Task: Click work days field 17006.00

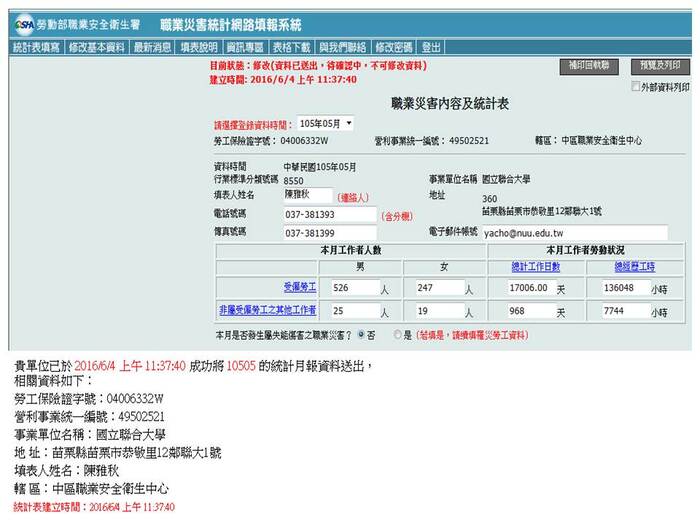Action: 532,288
